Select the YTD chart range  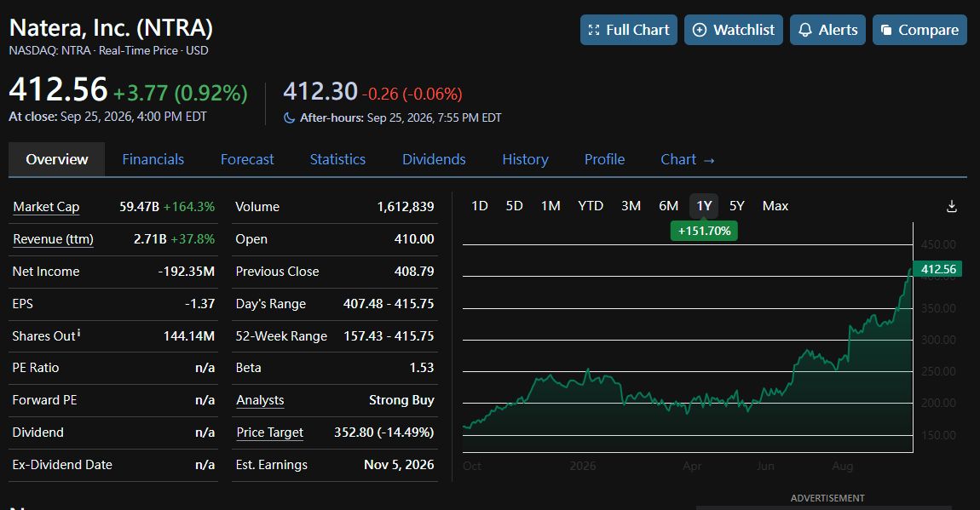[x=591, y=206]
